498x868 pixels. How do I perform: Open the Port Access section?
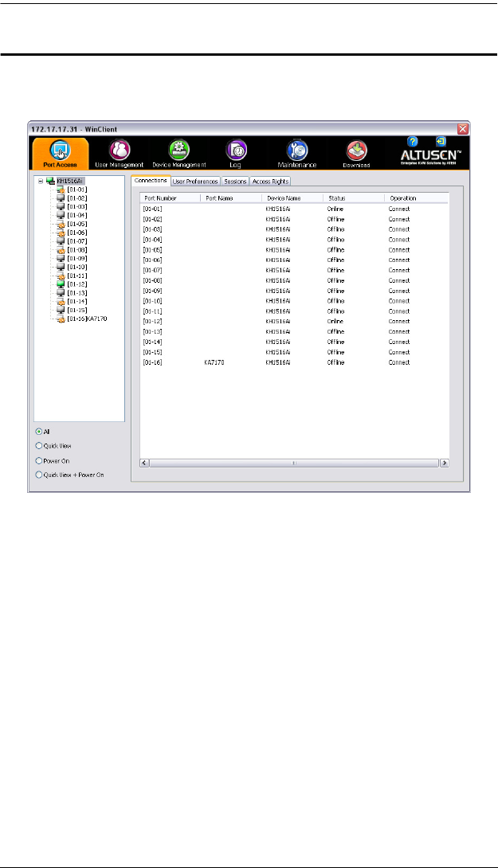click(61, 154)
